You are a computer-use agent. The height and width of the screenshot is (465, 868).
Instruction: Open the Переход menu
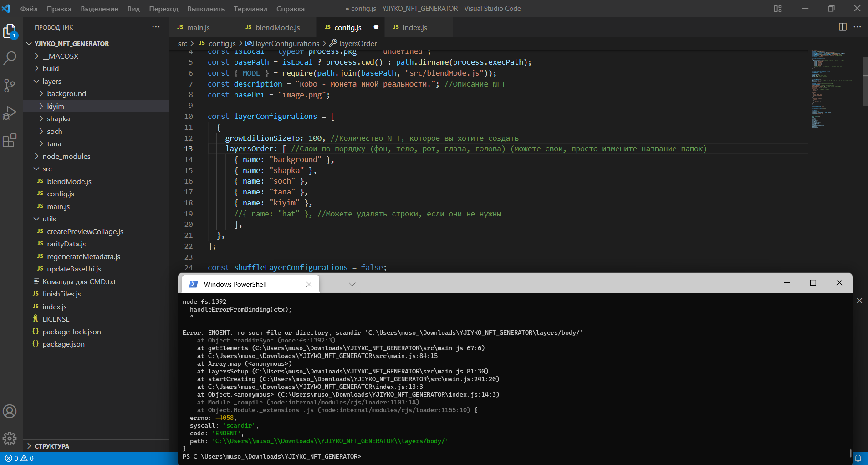[163, 9]
